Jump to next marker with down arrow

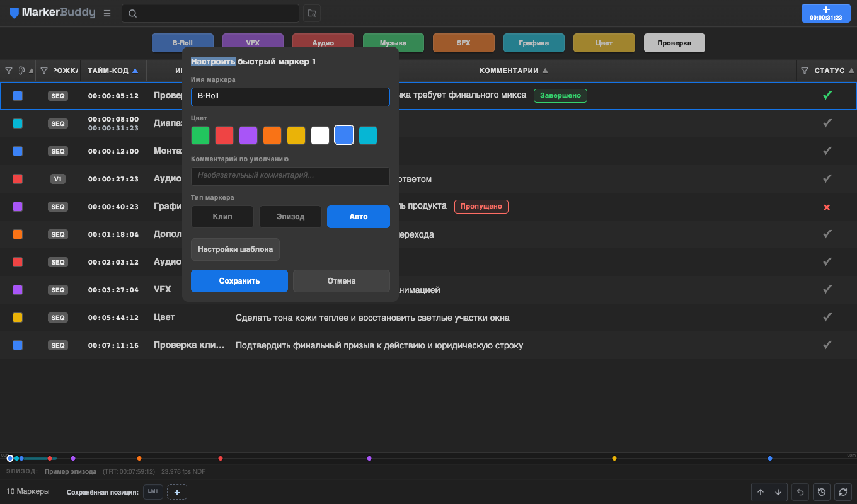[779, 492]
